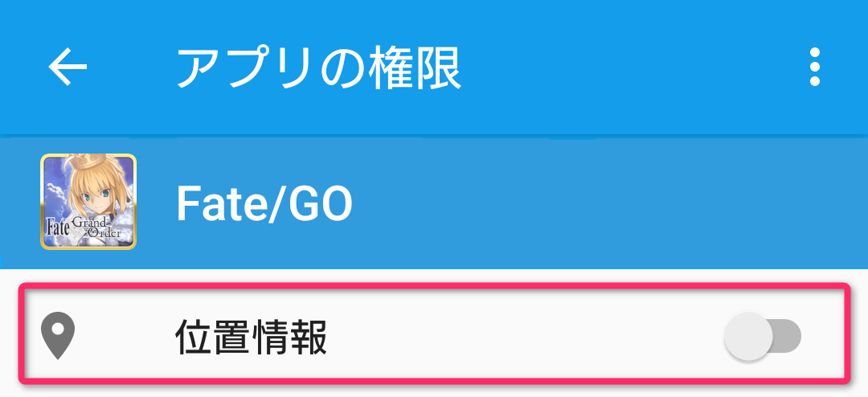
Task: Select the Fate Grand Order artwork thumbnail
Action: pyautogui.click(x=88, y=202)
